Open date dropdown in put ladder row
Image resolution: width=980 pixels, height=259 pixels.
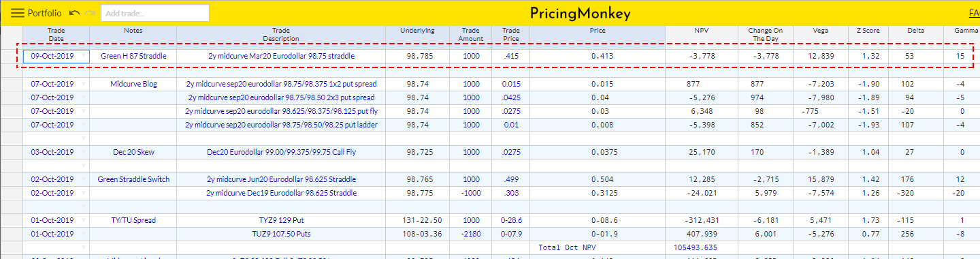pos(84,125)
